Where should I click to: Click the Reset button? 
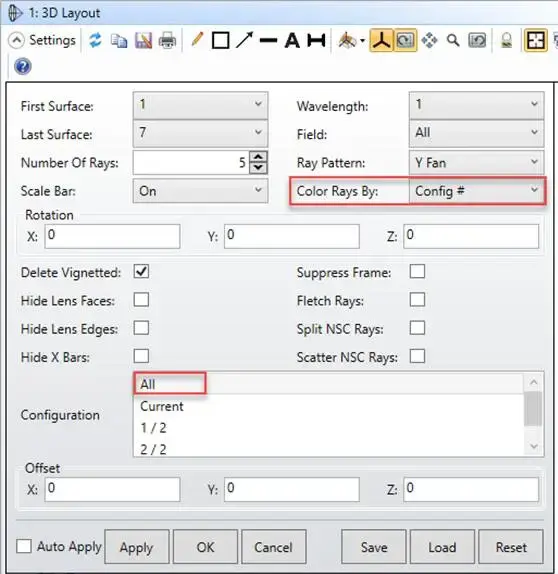pyautogui.click(x=511, y=547)
